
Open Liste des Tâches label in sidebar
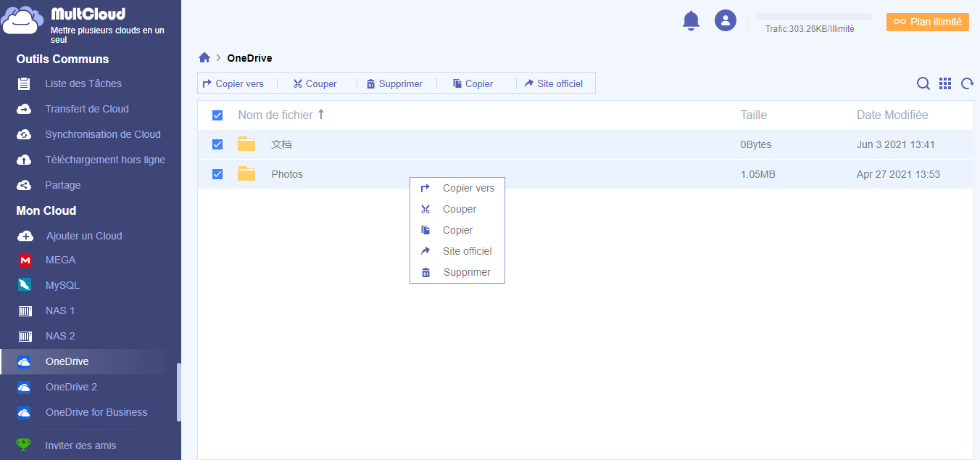point(83,83)
